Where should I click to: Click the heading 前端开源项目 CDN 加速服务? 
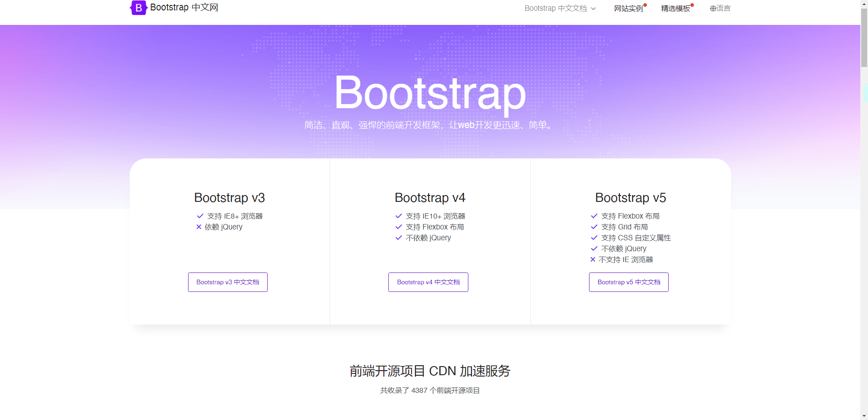(430, 371)
